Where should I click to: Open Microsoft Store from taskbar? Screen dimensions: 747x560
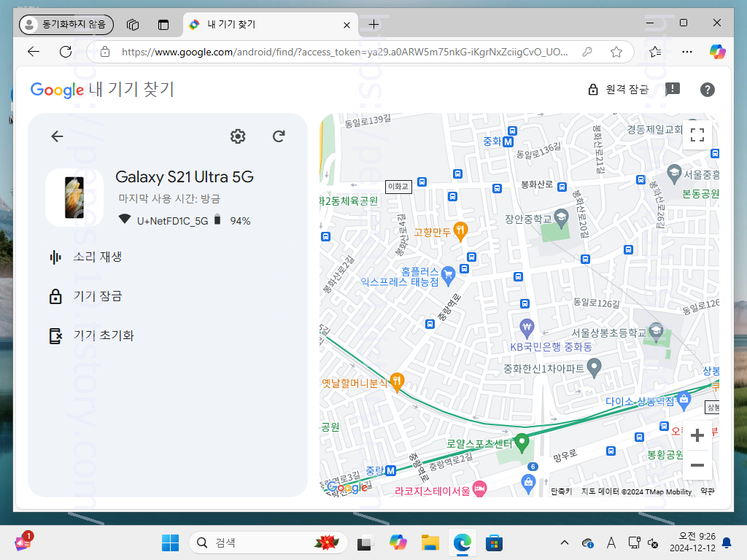tap(494, 542)
